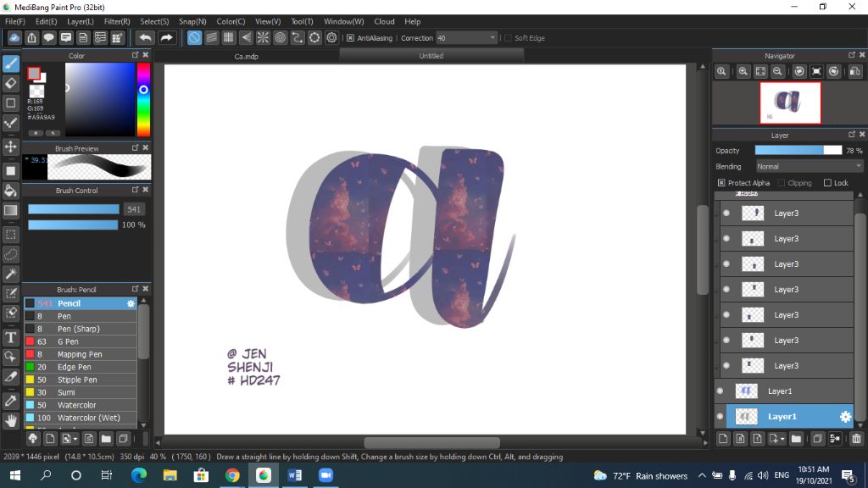Toggle Clipping checkbox

tap(781, 183)
